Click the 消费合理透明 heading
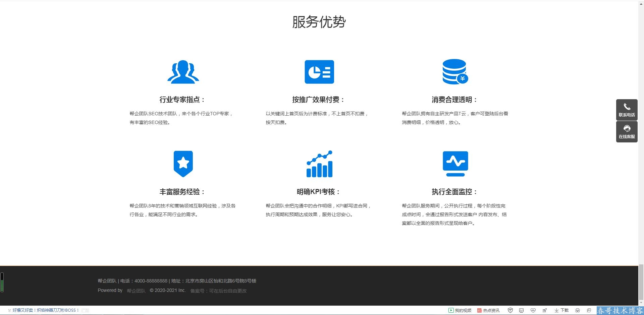 [x=454, y=100]
